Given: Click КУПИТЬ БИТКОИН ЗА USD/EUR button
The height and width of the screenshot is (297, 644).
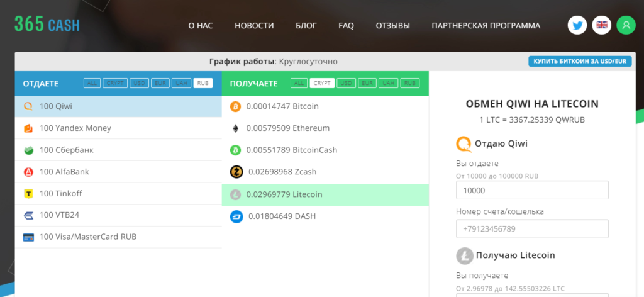Looking at the screenshot, I should point(580,61).
